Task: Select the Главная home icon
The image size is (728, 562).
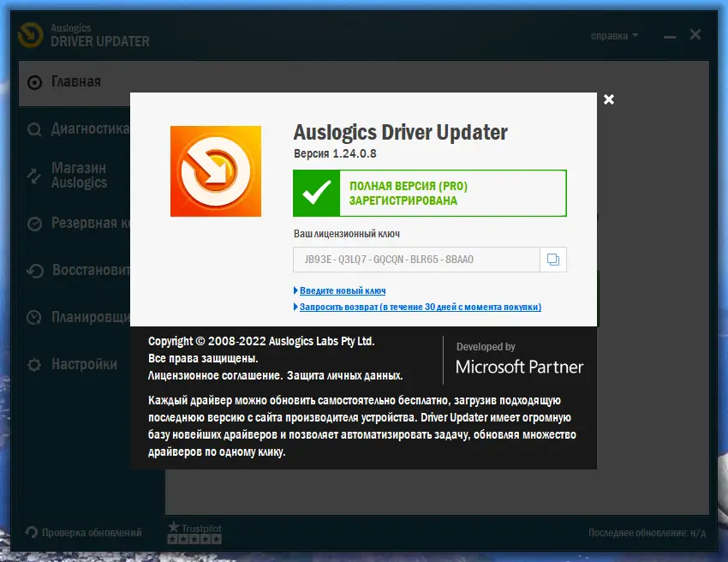Action: (34, 82)
